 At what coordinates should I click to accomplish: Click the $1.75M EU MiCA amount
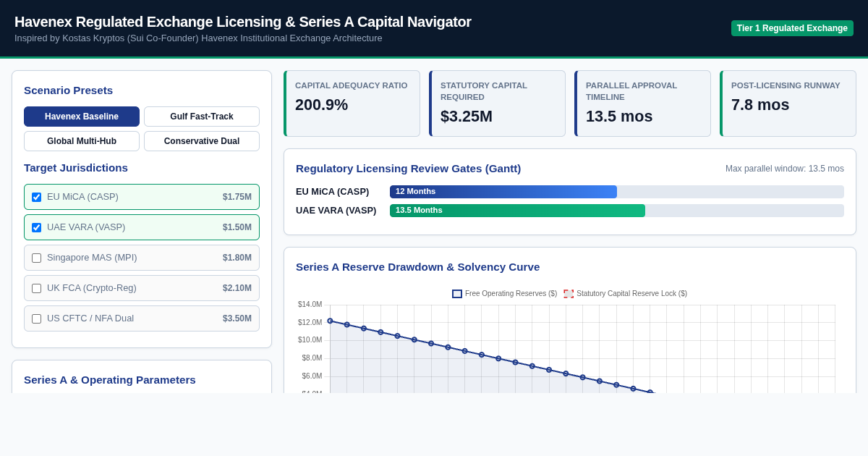[237, 197]
